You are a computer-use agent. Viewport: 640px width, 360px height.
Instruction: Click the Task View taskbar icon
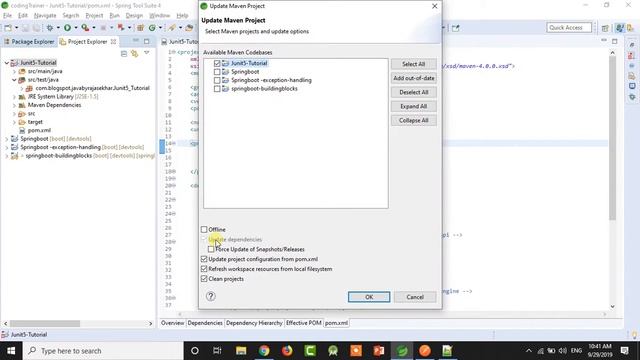tap(217, 351)
